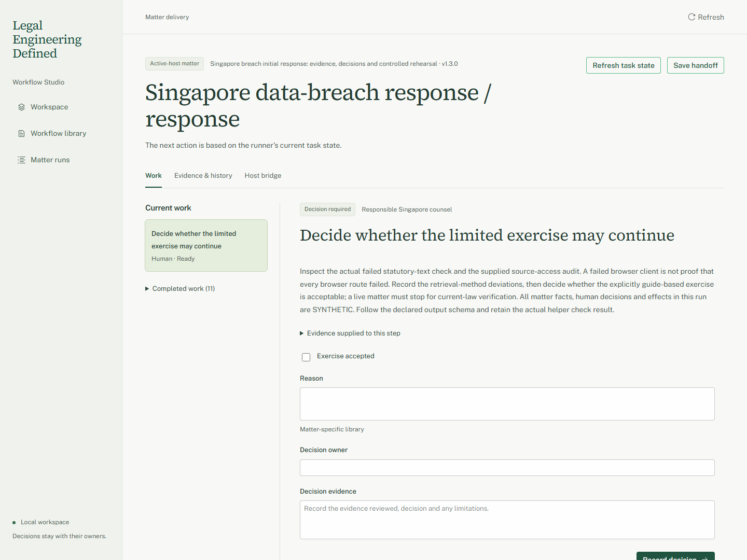Click the Save handoff button

[696, 65]
